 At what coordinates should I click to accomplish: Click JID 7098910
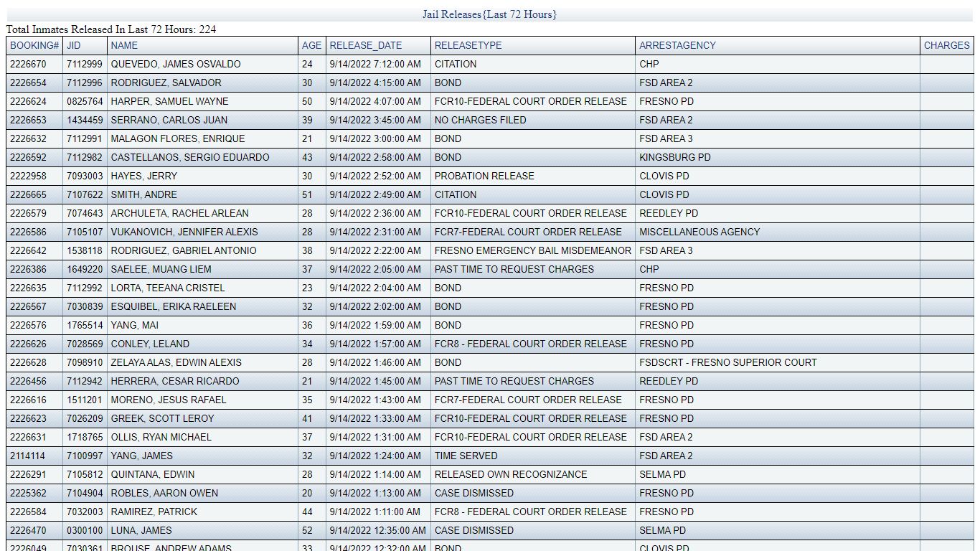tap(85, 362)
